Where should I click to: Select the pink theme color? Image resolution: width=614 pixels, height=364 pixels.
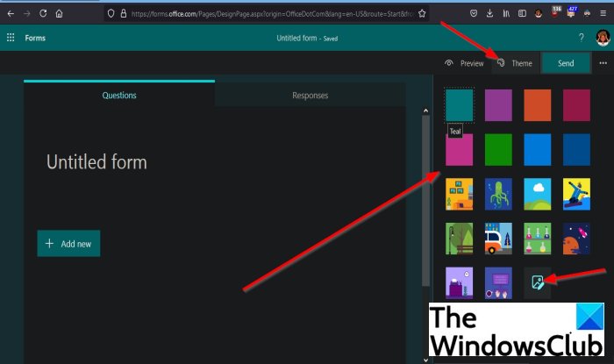459,149
